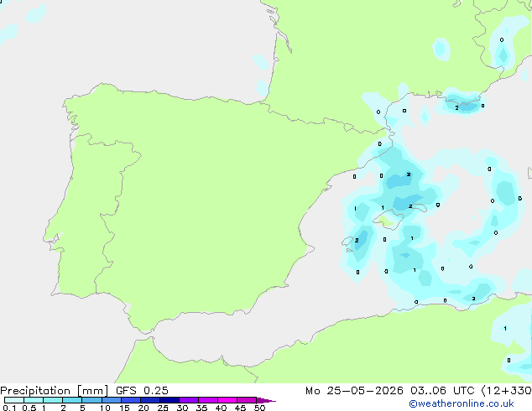
Task: Click the 'Precipitation' title text
Action: pyautogui.click(x=35, y=391)
